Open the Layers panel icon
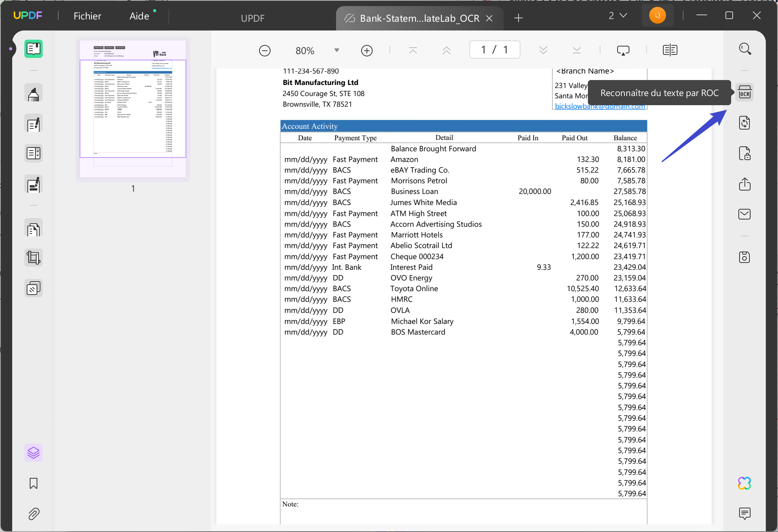The height and width of the screenshot is (532, 778). click(34, 453)
